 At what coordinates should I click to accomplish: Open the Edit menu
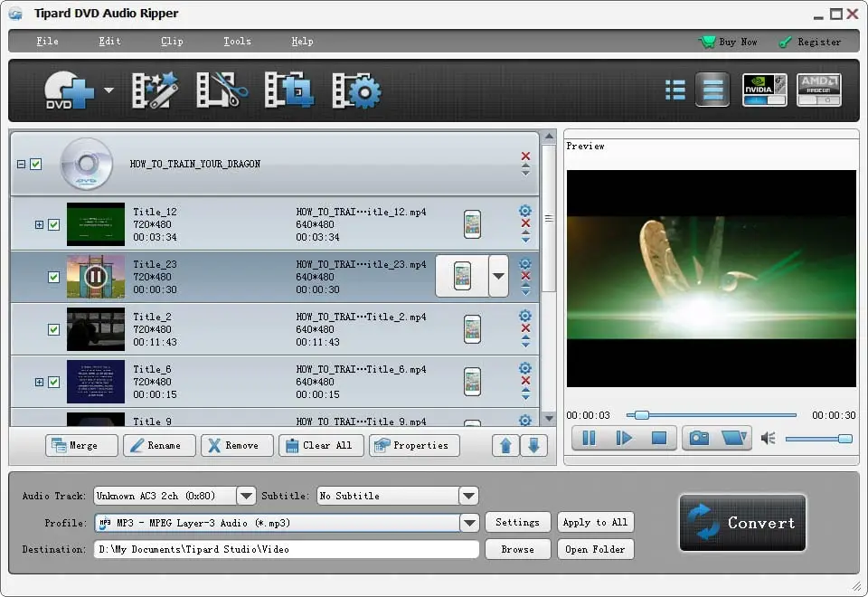point(109,41)
